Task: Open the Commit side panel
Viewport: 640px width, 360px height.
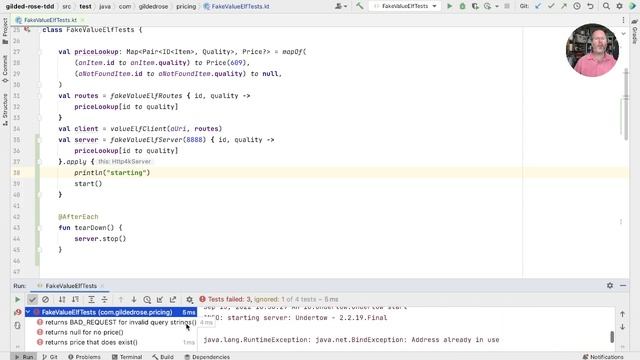Action: 5,69
